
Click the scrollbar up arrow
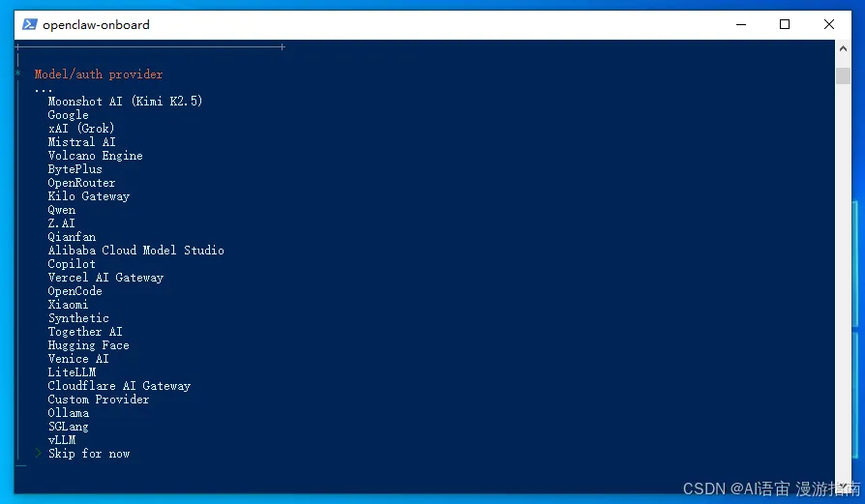(843, 48)
